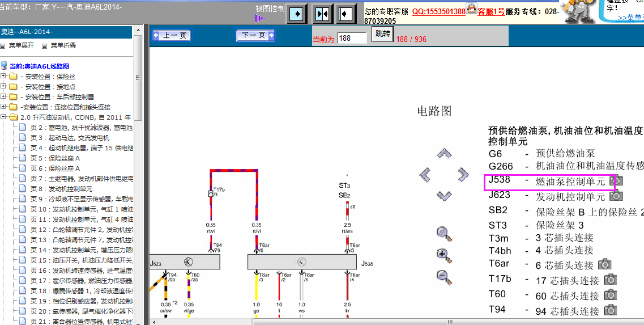The width and height of the screenshot is (644, 325).
Task: Collapse the 2.0 升汽油发动机 CDNB folder
Action: pos(3,117)
